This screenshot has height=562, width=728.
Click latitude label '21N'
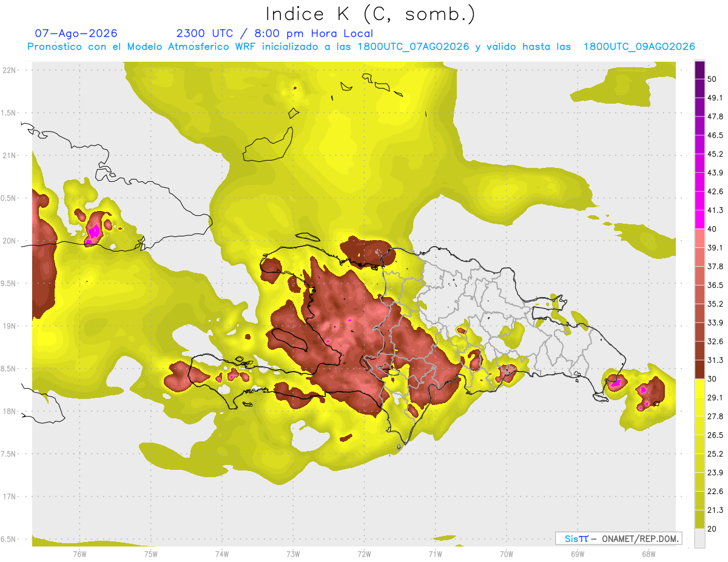tap(10, 155)
